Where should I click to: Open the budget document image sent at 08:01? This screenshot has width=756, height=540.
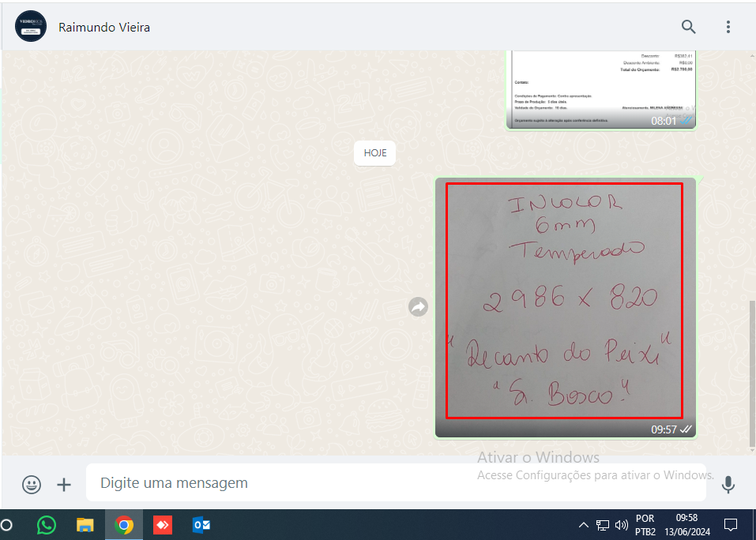coord(601,89)
